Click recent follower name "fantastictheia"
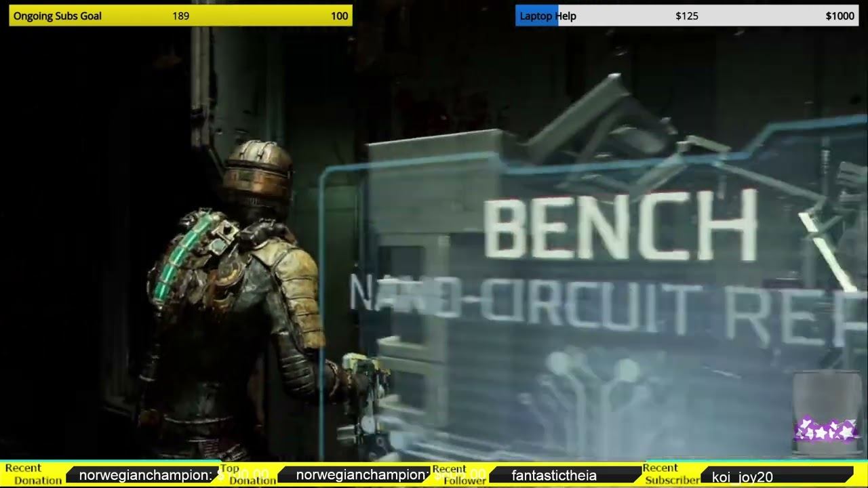868x488 pixels. (x=554, y=476)
